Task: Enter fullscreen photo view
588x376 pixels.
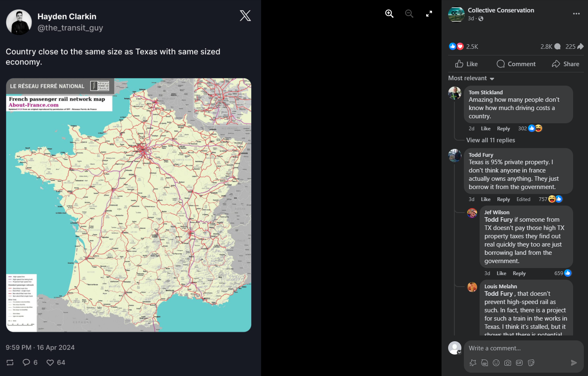Action: pyautogui.click(x=429, y=14)
